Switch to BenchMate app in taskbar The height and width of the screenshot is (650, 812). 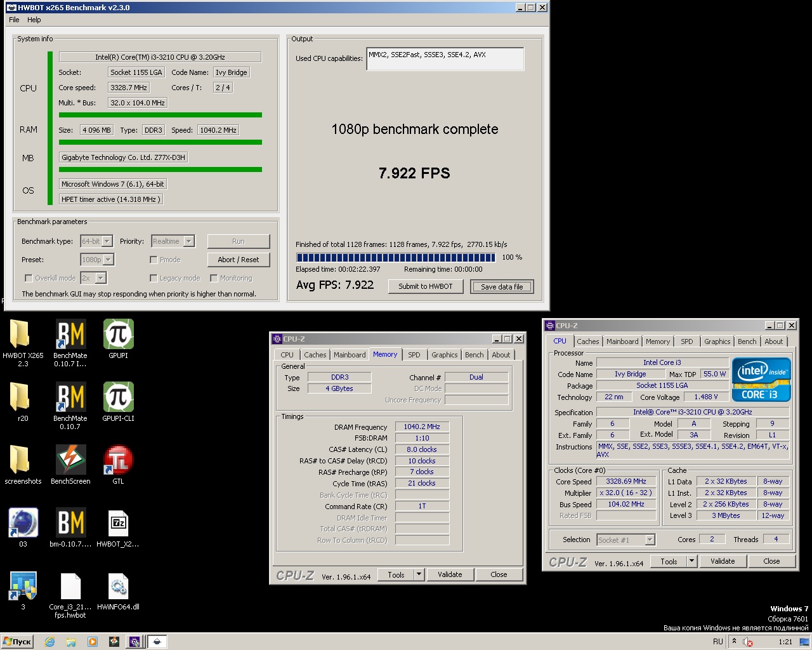[114, 642]
